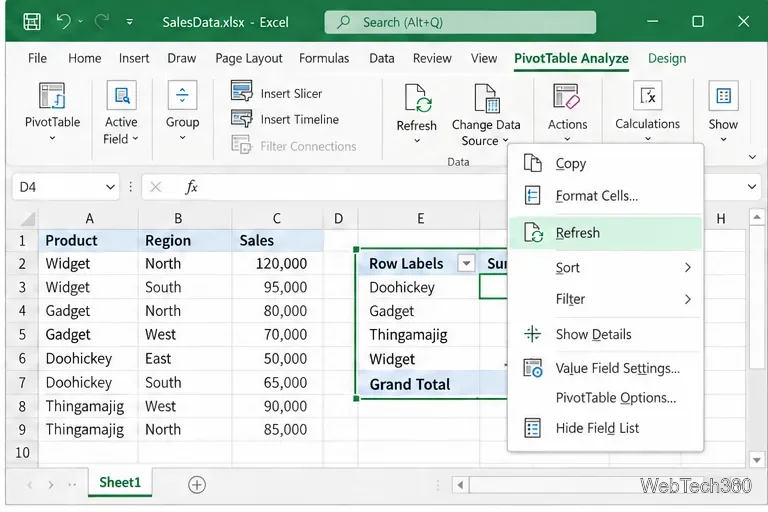768x512 pixels.
Task: Click the Select All corner triangle
Action: click(27, 219)
